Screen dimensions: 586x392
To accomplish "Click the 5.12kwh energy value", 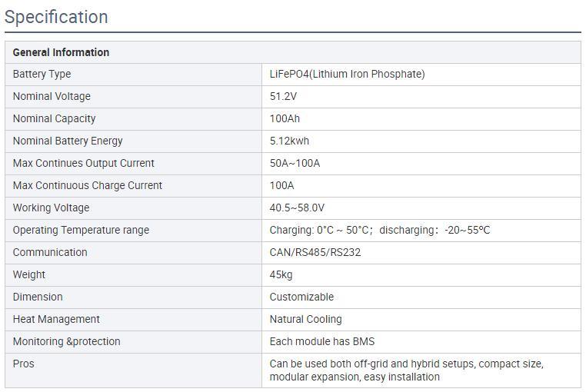I will pyautogui.click(x=289, y=141).
